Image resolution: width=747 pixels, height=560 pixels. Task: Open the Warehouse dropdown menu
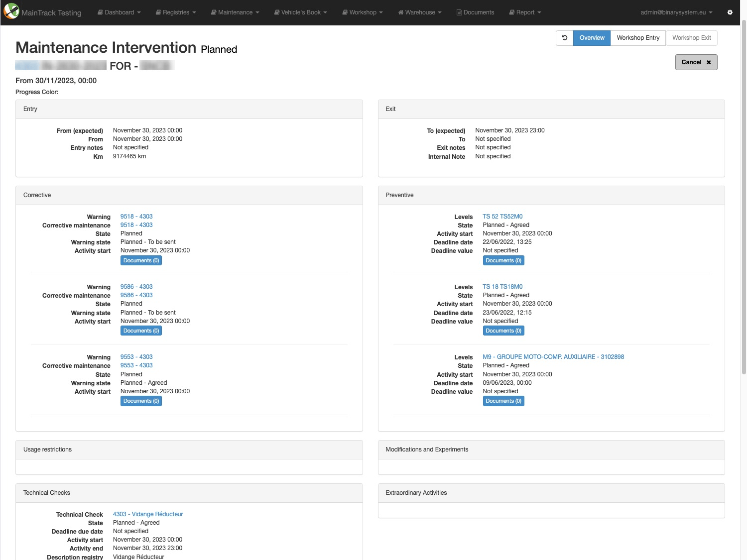click(420, 12)
